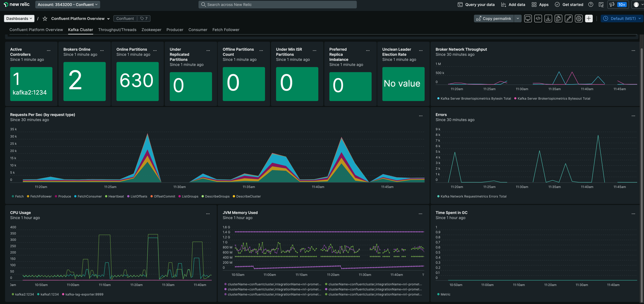
Task: Favorite the dashboard with star icon
Action: point(45,19)
